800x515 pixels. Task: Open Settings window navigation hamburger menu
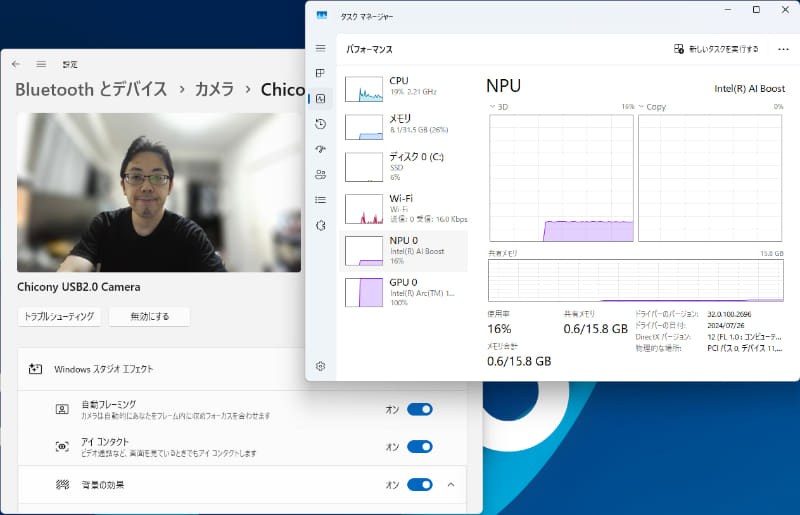(41, 64)
